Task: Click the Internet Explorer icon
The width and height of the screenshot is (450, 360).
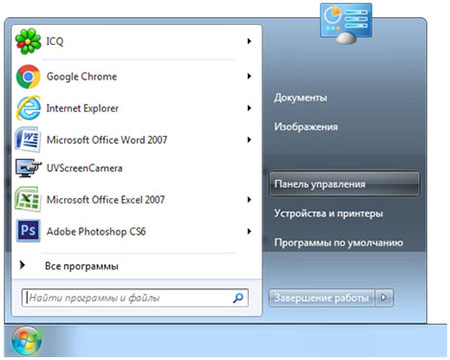Action: click(29, 108)
